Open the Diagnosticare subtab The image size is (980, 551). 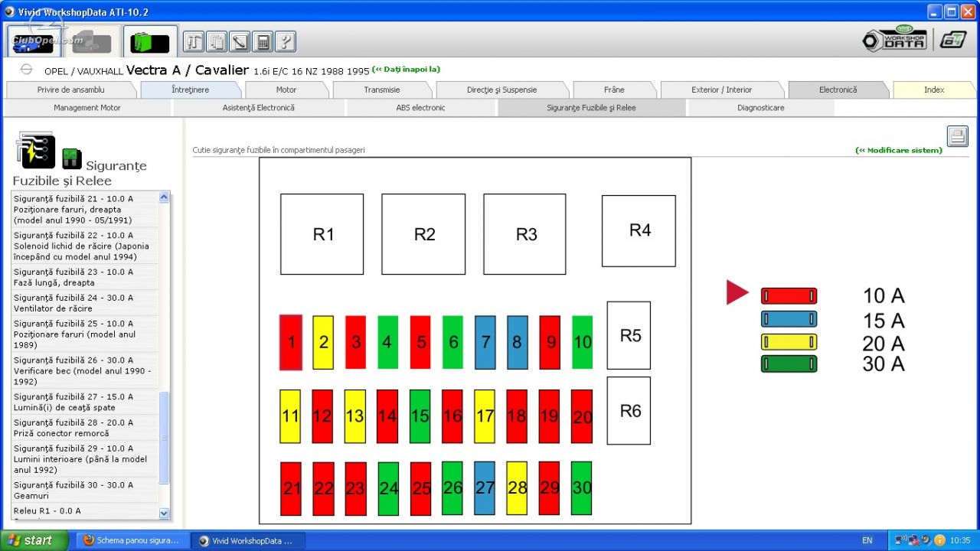point(761,108)
